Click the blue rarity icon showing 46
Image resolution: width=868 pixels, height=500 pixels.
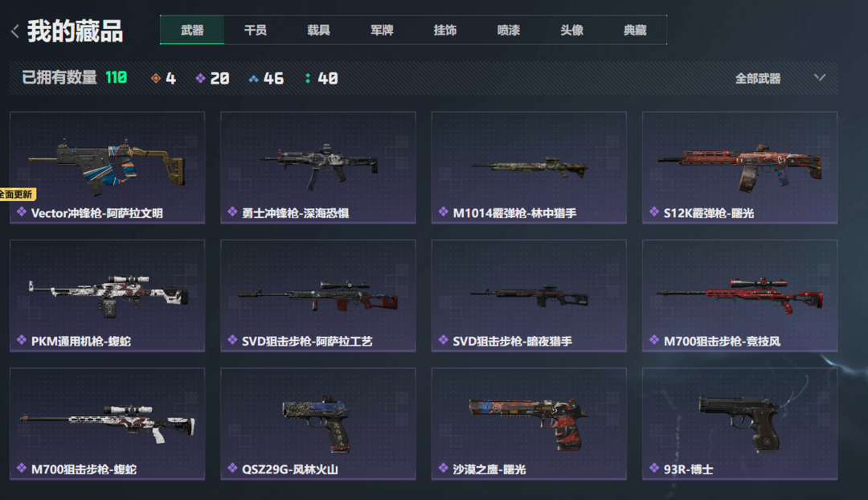(253, 80)
